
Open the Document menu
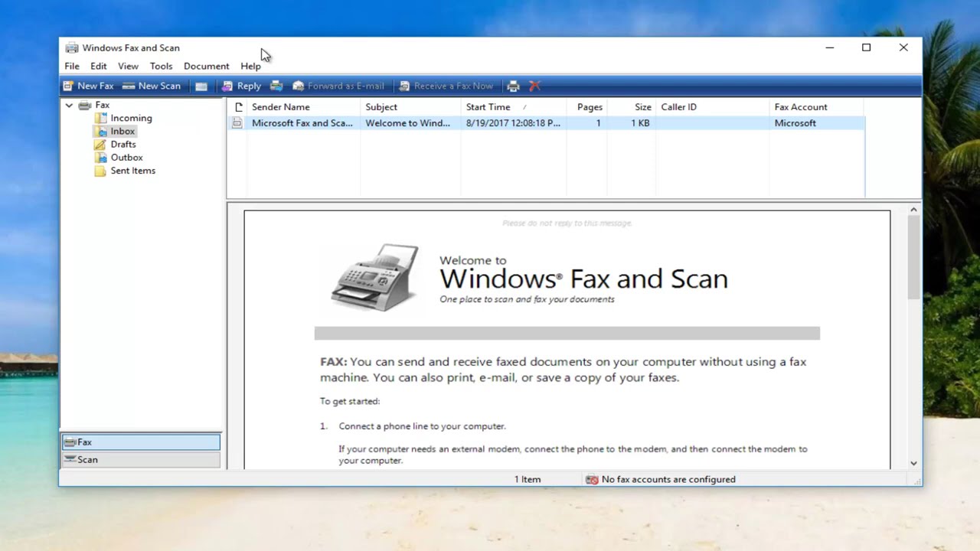206,66
